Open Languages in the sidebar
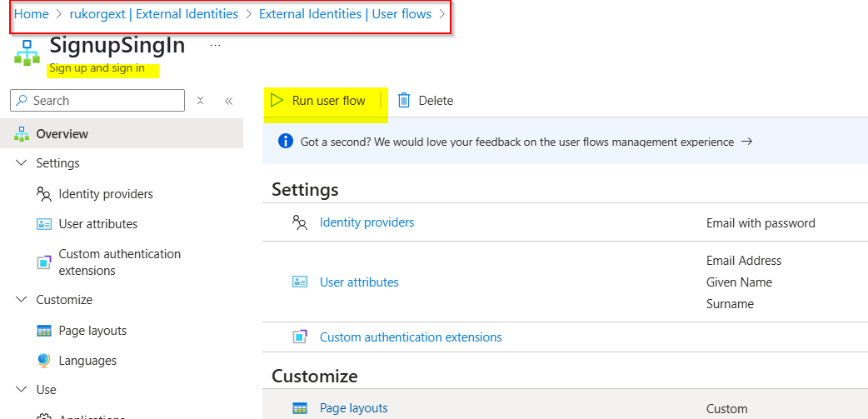Image resolution: width=868 pixels, height=419 pixels. point(87,361)
